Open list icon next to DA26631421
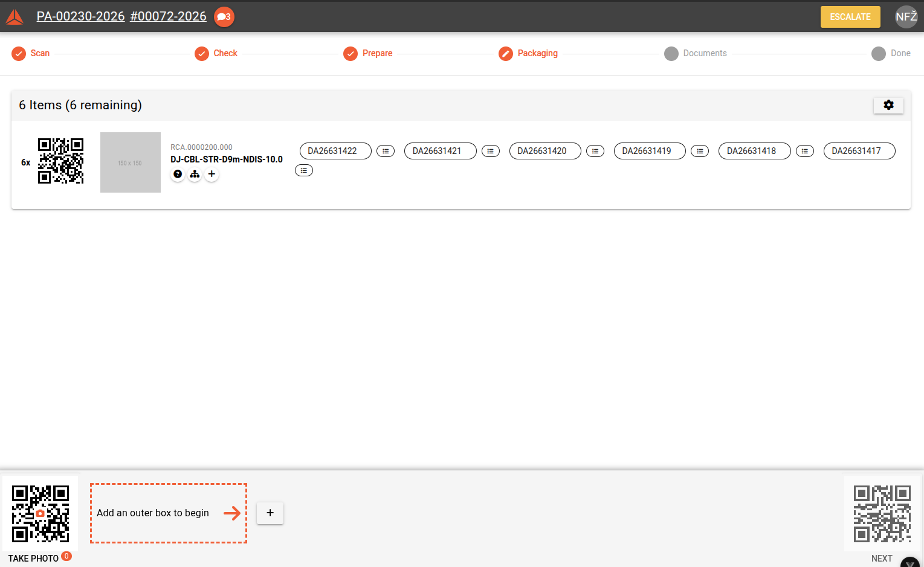Screen dimensions: 924x567 (x=491, y=151)
